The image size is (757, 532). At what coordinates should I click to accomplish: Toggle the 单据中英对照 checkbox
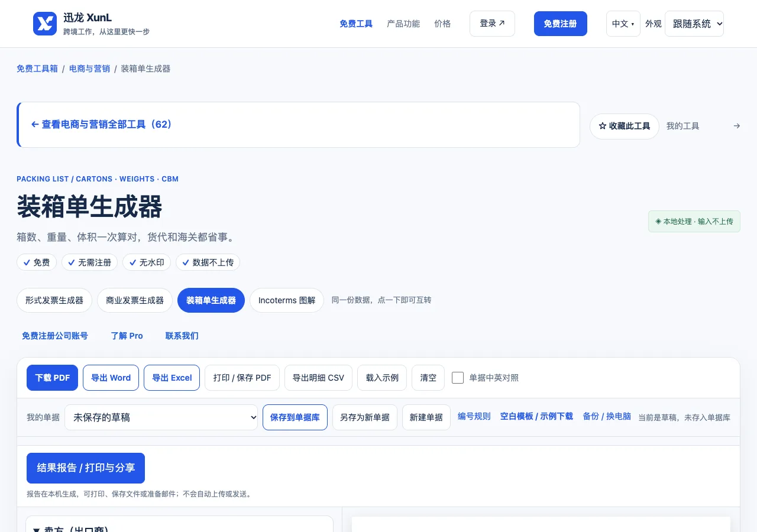pos(458,378)
